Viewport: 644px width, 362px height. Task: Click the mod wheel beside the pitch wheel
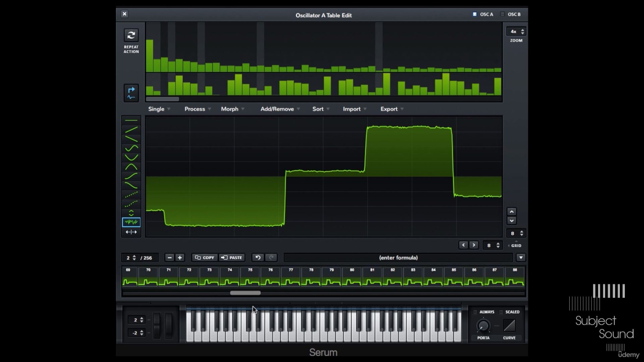168,325
